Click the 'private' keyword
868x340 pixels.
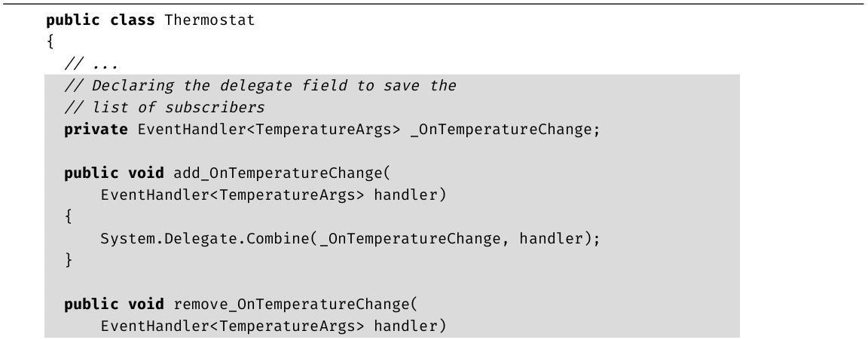tap(95, 130)
